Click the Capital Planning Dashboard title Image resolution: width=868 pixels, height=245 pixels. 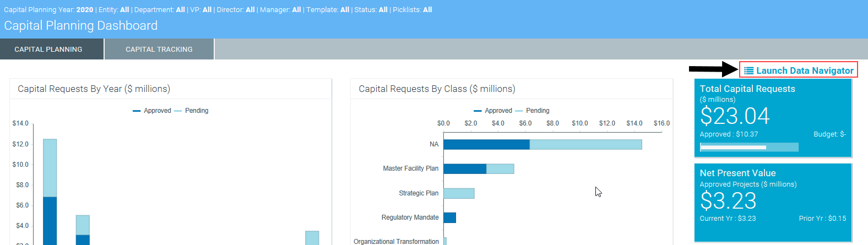click(x=81, y=25)
